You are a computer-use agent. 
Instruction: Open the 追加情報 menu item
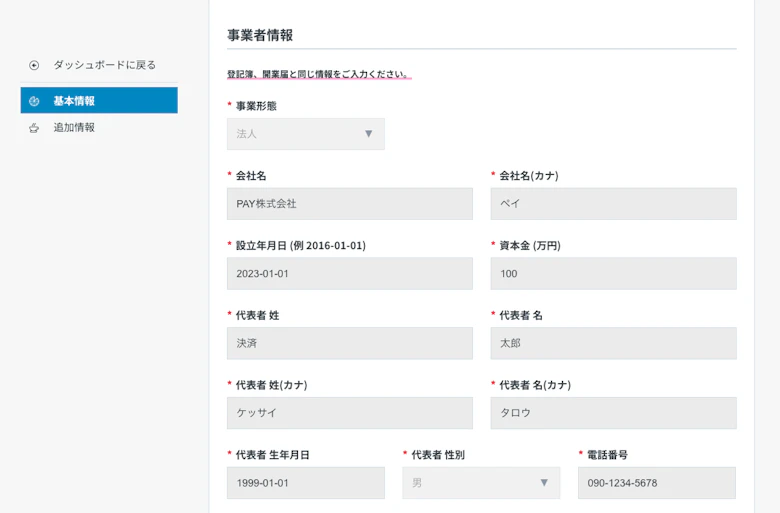pyautogui.click(x=74, y=128)
